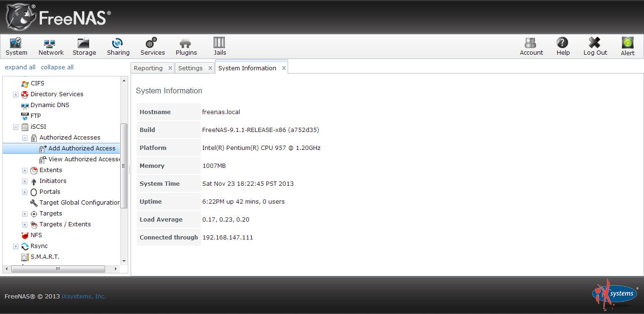Open the Services gear icon

151,43
